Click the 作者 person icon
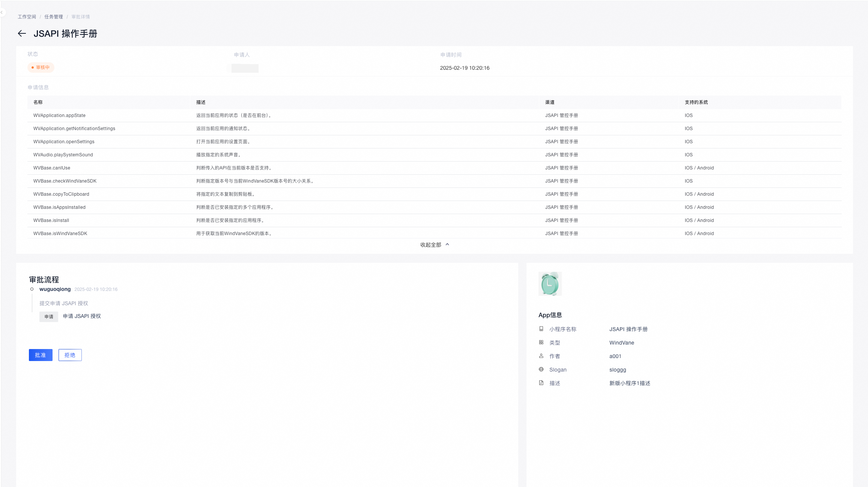Image resolution: width=868 pixels, height=487 pixels. (x=541, y=356)
